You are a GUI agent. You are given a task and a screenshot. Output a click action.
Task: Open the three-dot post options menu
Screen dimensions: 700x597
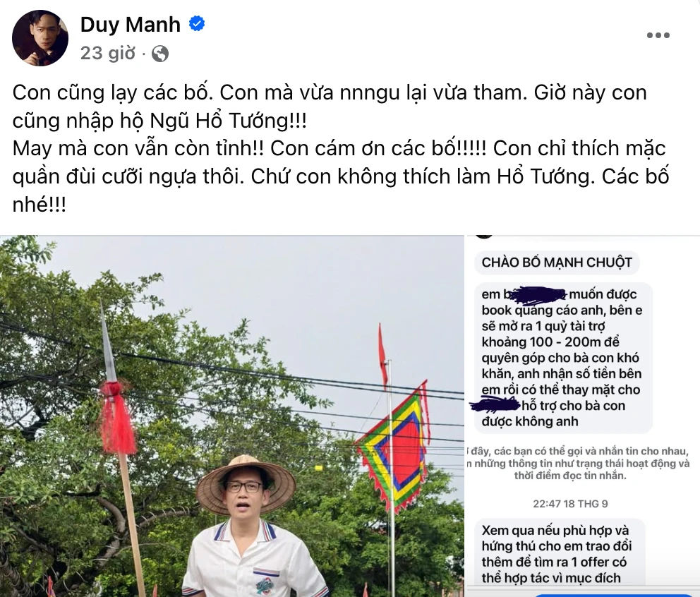tap(658, 35)
